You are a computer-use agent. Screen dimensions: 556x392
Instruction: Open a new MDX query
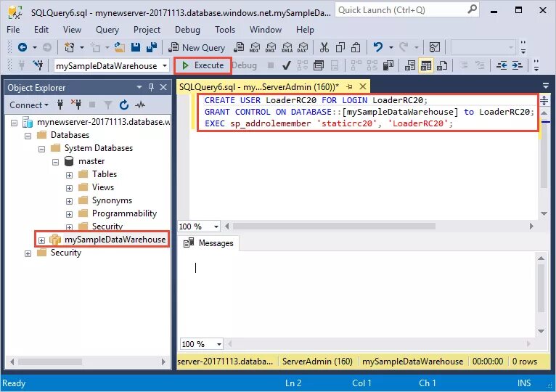[x=255, y=47]
